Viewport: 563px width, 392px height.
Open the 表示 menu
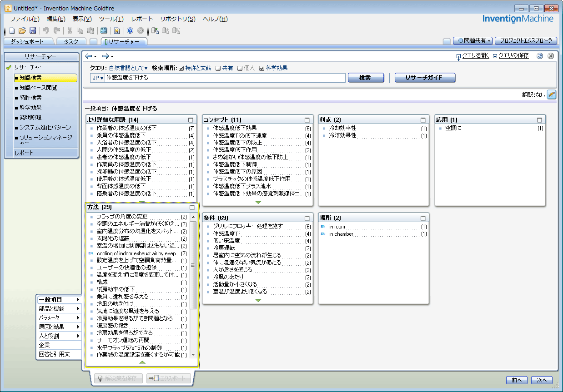pos(82,19)
